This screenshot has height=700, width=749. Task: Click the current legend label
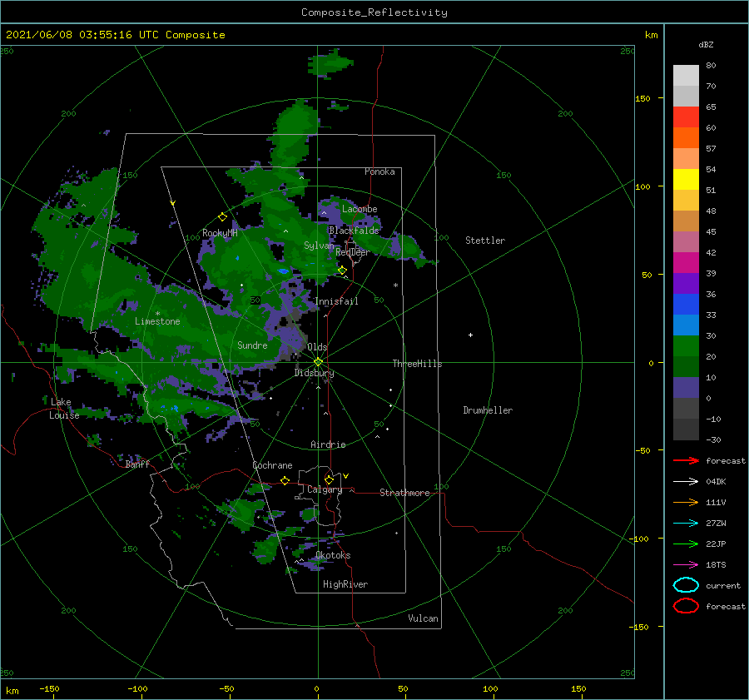click(723, 585)
